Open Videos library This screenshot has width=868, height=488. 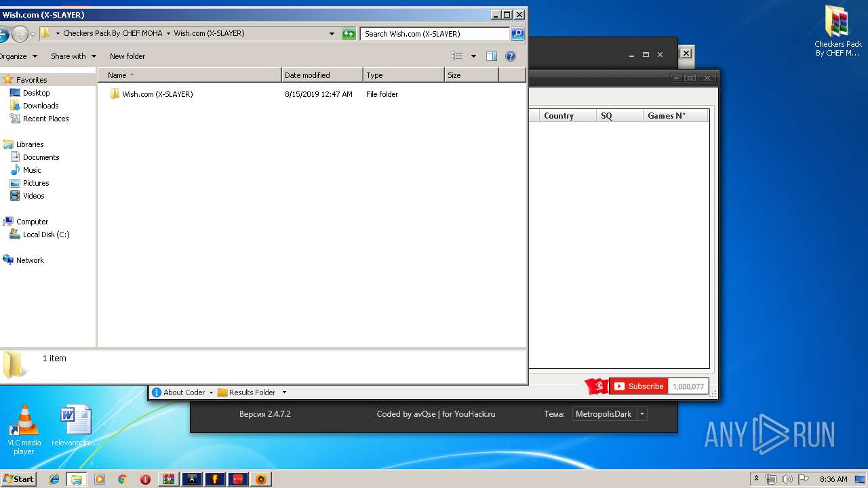[33, 196]
